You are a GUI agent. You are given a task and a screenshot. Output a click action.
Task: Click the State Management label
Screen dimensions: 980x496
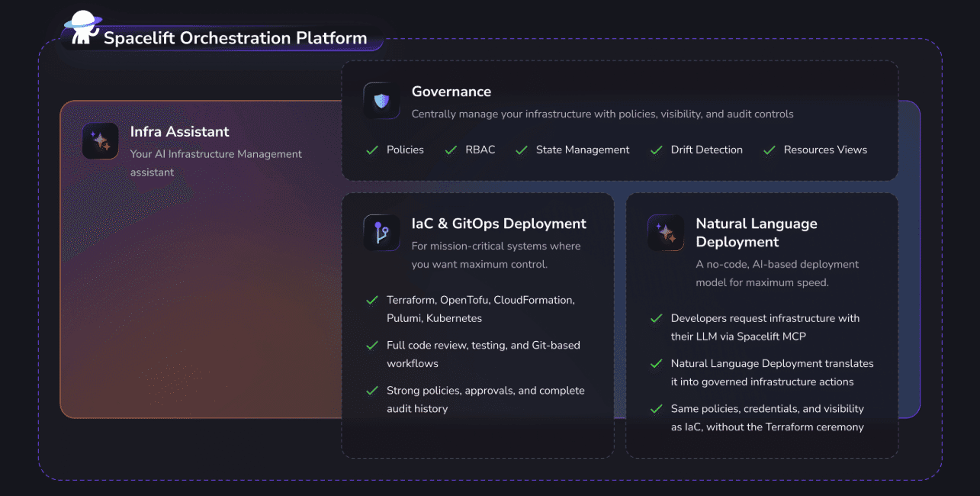(583, 150)
